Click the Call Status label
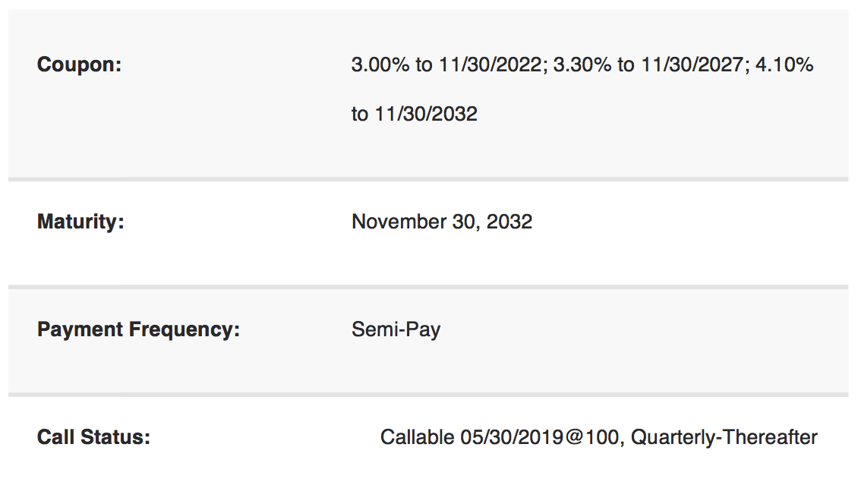The image size is (858, 504). tap(93, 437)
